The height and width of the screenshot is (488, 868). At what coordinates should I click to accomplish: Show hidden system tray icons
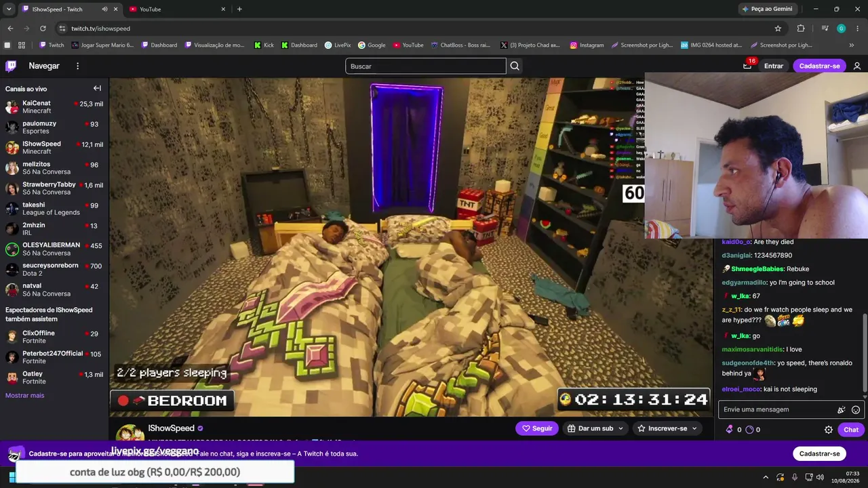point(766,477)
